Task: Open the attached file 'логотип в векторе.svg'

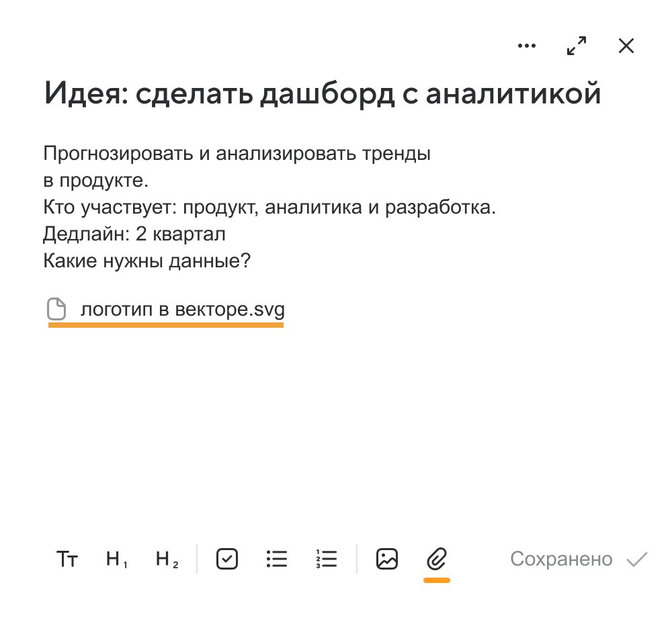Action: tap(183, 310)
